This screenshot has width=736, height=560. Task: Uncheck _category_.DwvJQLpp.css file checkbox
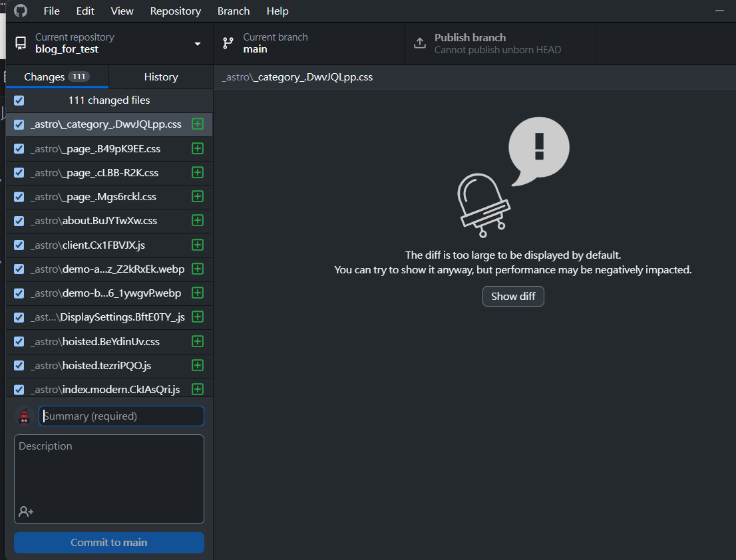point(19,125)
